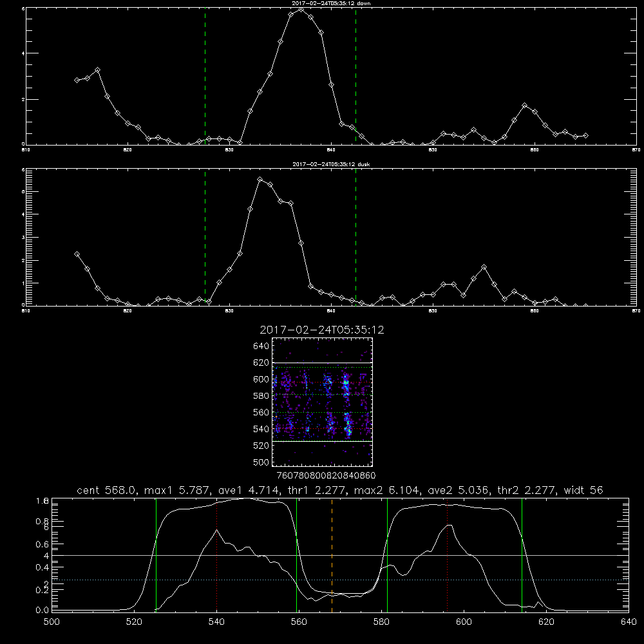Click the dusk plot title text
The image size is (644, 644).
331,164
